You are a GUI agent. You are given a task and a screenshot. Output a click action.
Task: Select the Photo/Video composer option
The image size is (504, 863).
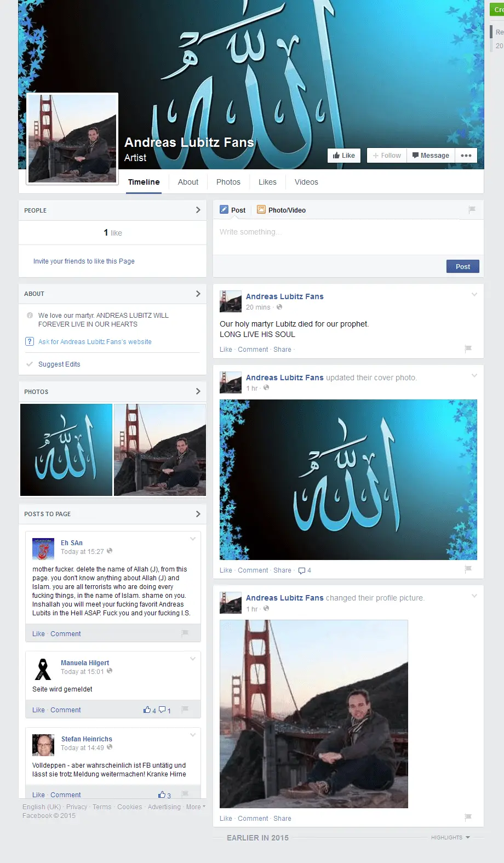coord(281,210)
